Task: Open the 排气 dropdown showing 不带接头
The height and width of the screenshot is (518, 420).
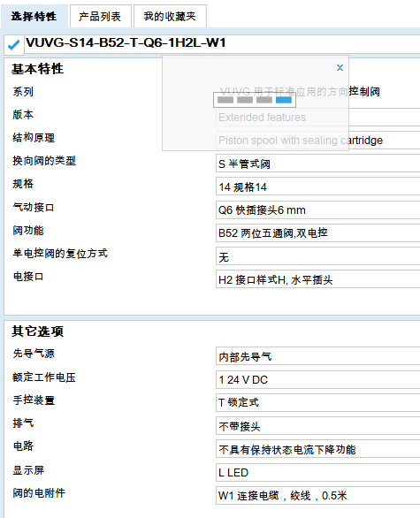Action: pos(318,425)
